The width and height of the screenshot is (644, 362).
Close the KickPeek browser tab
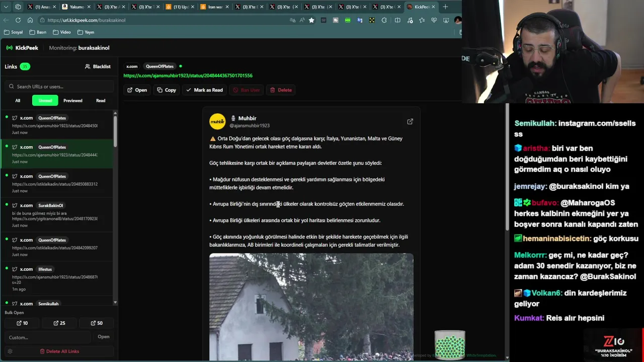point(433,7)
